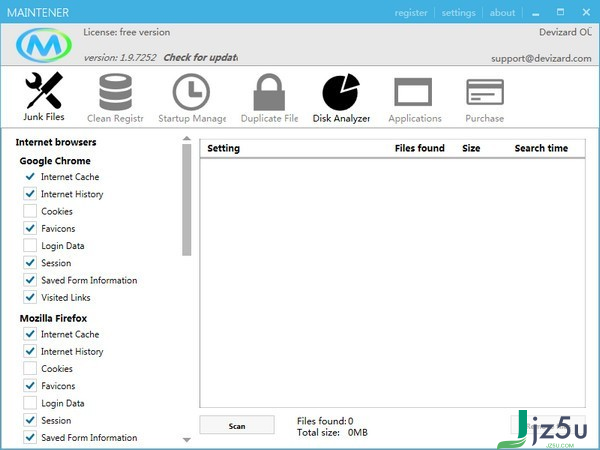Uncheck Mozilla Firefox Internet Cache
Image resolution: width=600 pixels, height=450 pixels.
[30, 334]
